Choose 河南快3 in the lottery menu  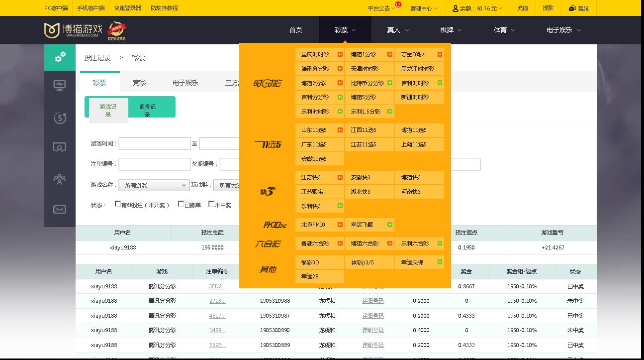pos(419,192)
